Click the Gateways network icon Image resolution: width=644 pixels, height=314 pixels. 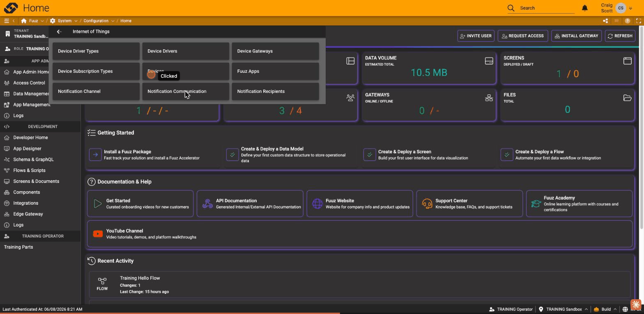(x=489, y=98)
